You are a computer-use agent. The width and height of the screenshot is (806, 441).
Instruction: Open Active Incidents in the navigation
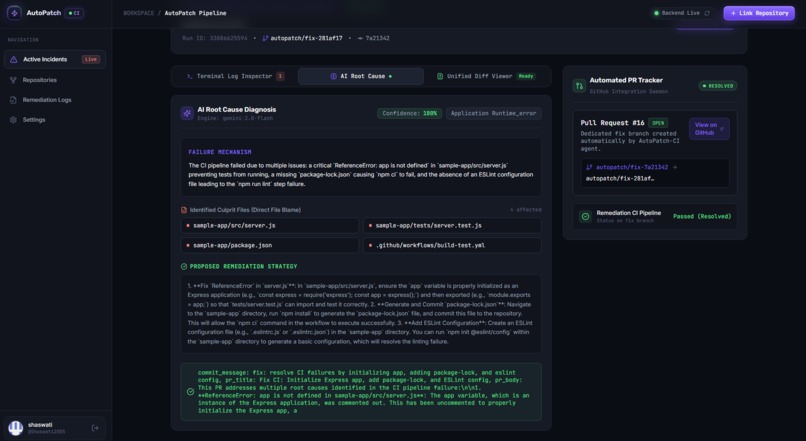tap(55, 59)
